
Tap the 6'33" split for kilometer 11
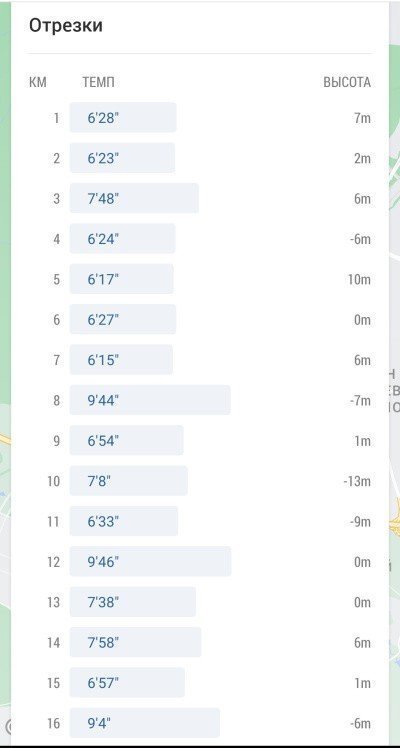click(x=124, y=521)
